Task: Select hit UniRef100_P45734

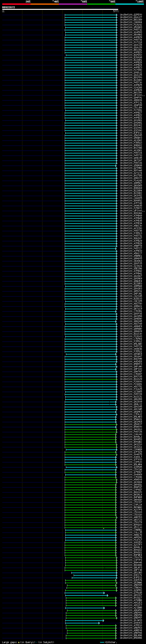Action: coord(131,40)
